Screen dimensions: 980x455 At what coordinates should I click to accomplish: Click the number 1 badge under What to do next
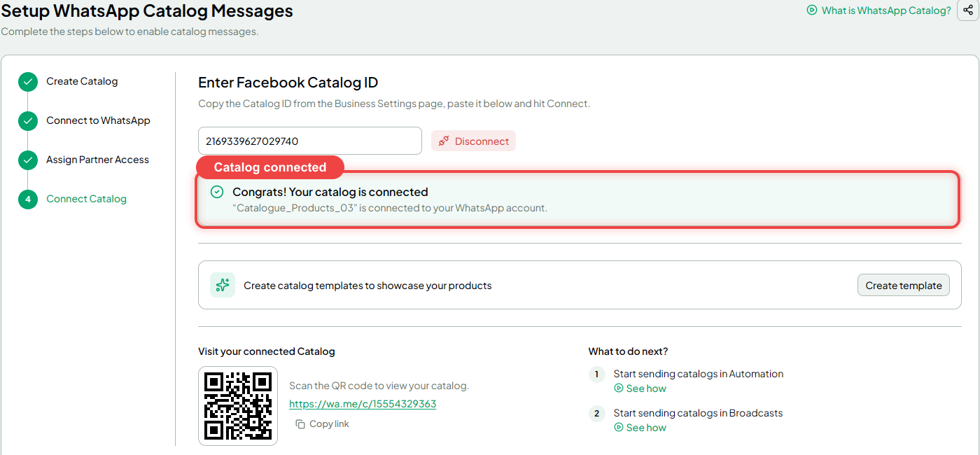(x=596, y=374)
